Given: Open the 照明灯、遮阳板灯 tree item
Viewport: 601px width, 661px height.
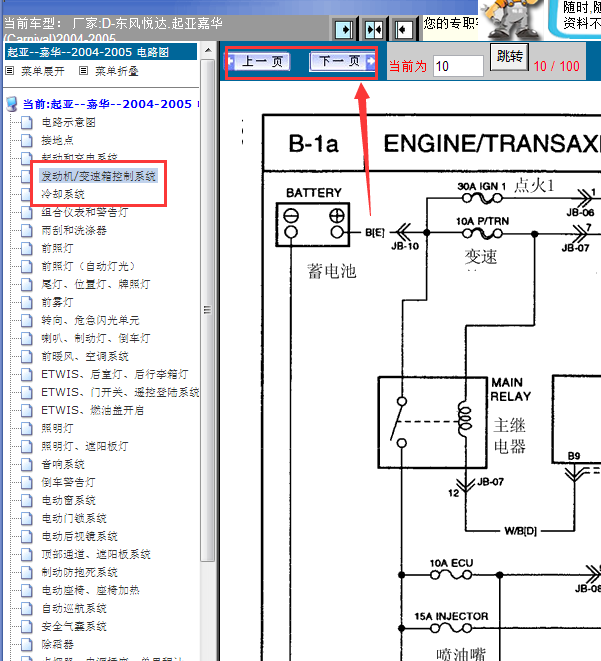Looking at the screenshot, I should tap(85, 446).
